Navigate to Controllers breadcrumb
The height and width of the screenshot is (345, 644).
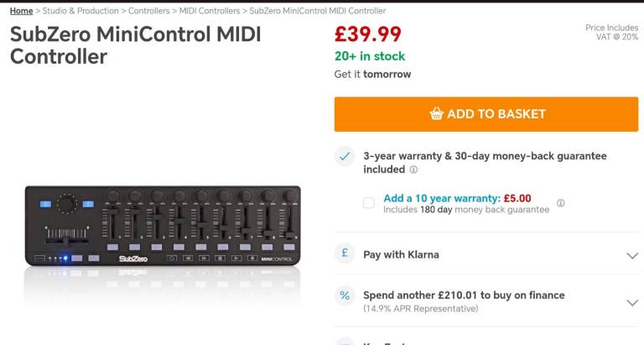click(148, 11)
